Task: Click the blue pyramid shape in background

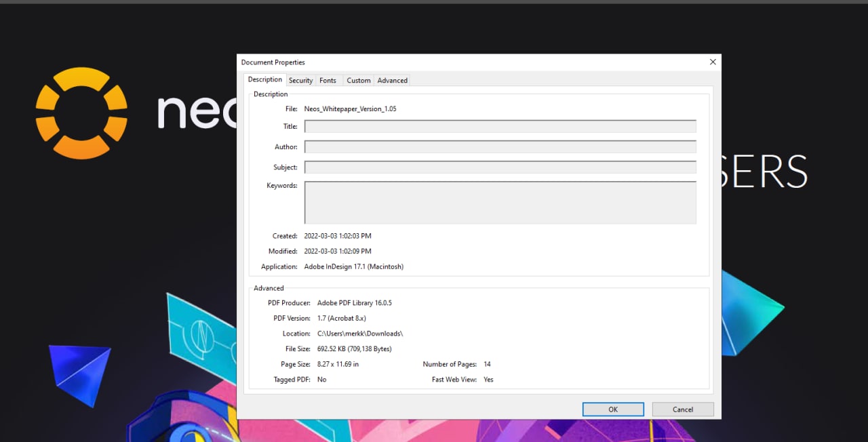Action: (80, 371)
